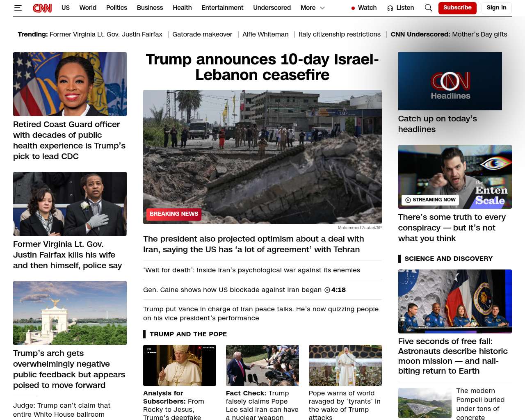This screenshot has height=420, width=525.
Task: Open the US section
Action: click(x=66, y=8)
